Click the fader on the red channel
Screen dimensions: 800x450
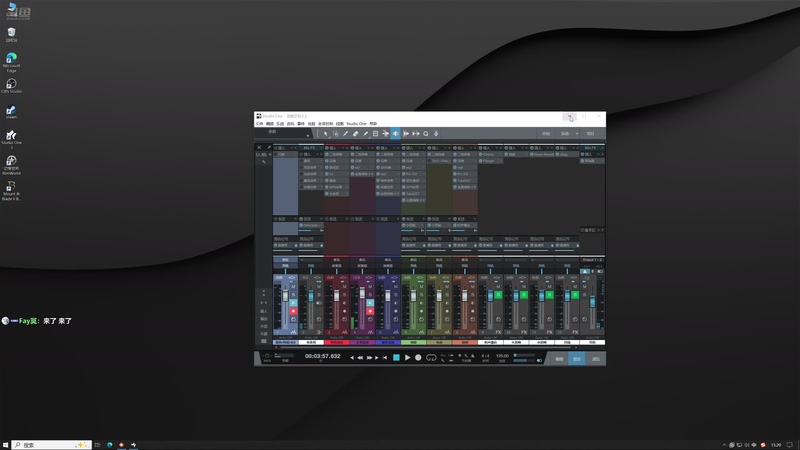tap(337, 295)
